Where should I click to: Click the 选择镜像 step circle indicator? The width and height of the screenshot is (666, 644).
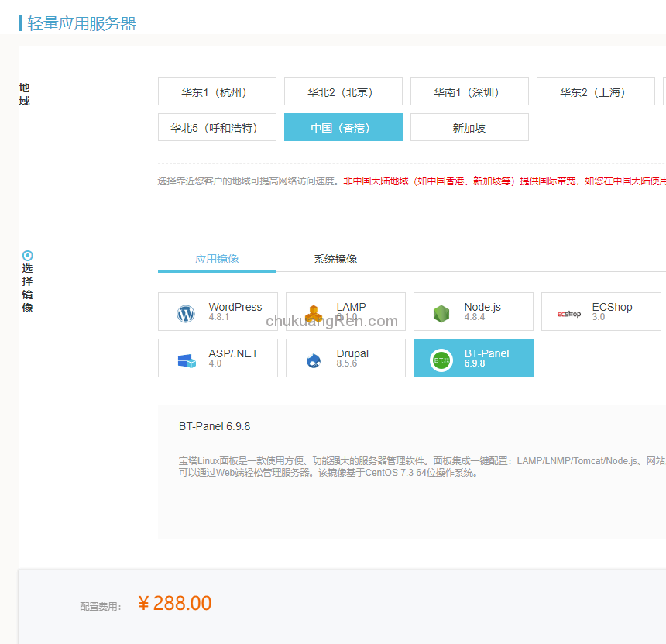(28, 255)
